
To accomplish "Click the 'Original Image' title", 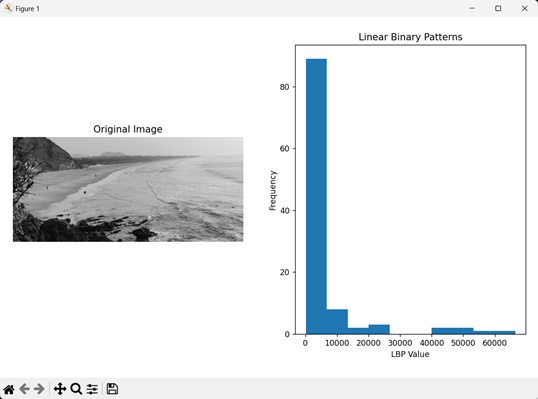I will (128, 129).
